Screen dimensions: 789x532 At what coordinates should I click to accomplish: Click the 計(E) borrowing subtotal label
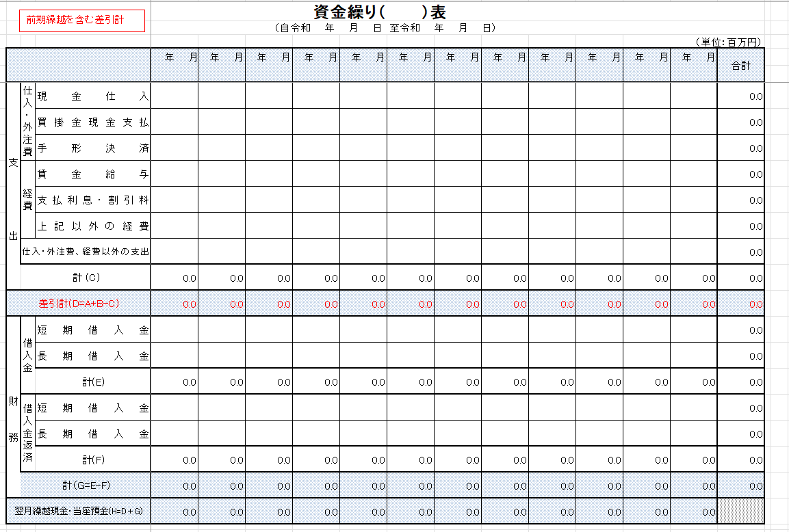click(92, 382)
